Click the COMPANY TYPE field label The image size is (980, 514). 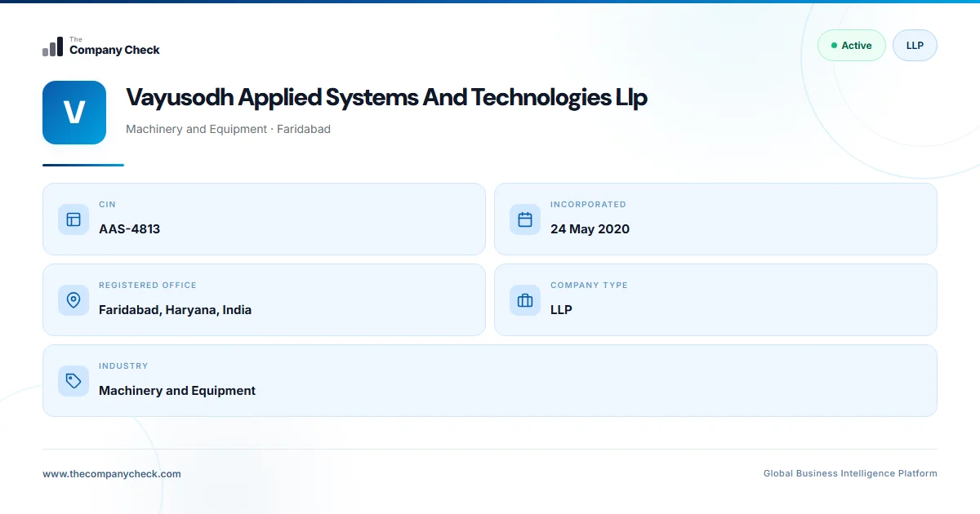[589, 286]
